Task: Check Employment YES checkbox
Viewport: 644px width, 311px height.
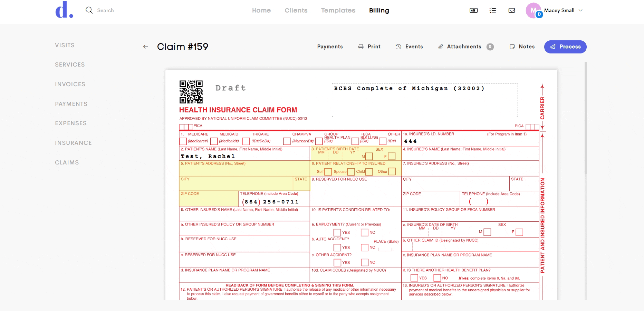Action: coord(337,233)
